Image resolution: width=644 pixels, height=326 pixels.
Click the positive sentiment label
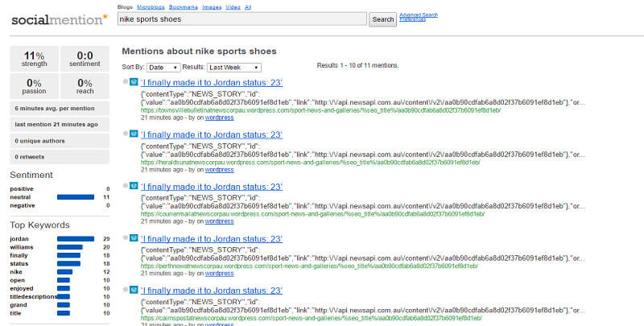point(22,189)
